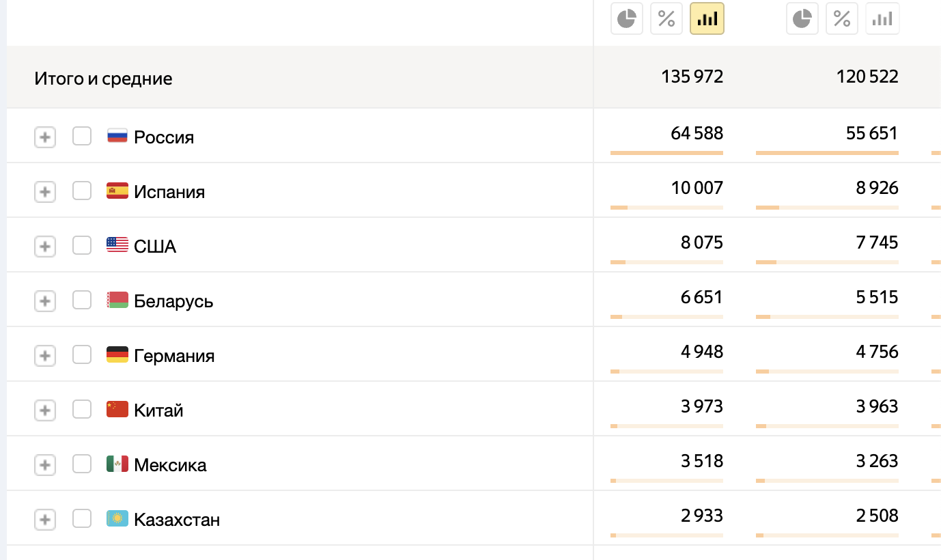Toggle the Мексика checkbox
941x560 pixels.
82,464
